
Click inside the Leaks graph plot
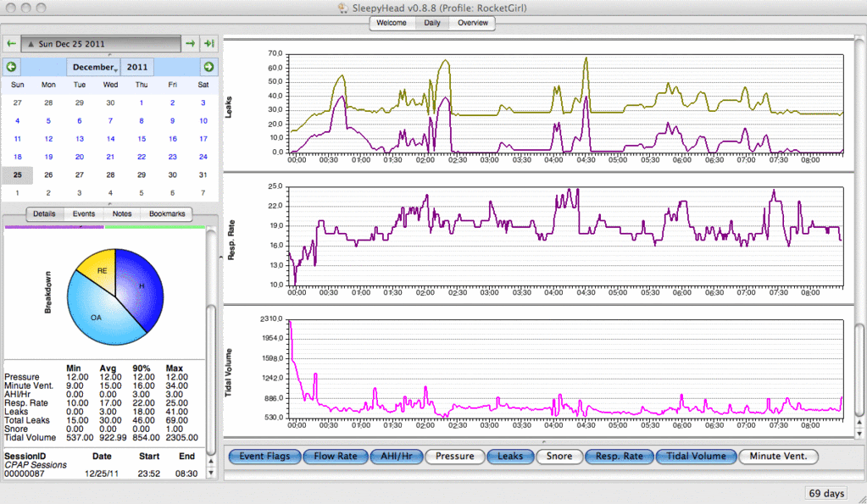tap(565, 103)
